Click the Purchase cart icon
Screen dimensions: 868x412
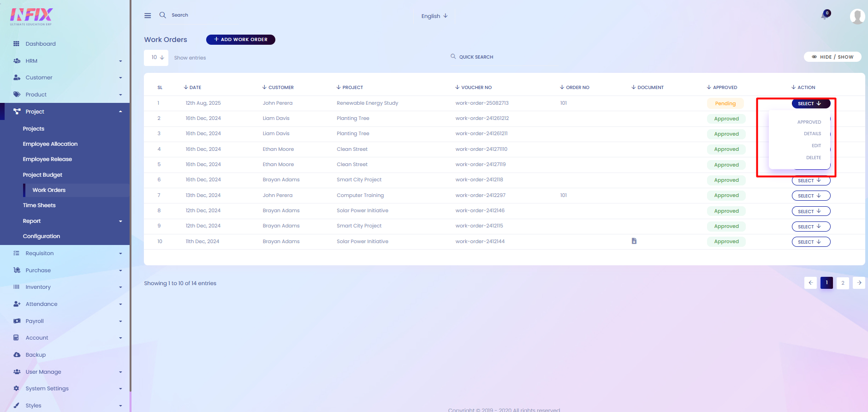(x=17, y=270)
